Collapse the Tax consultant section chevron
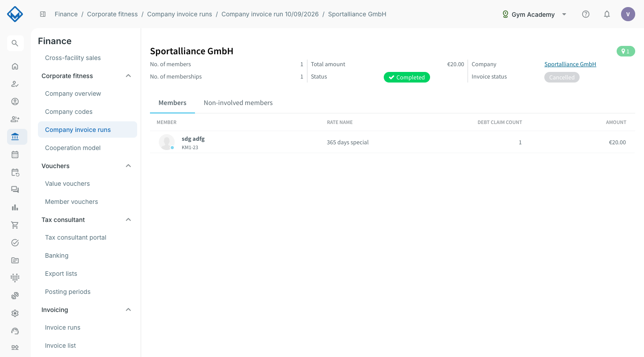This screenshot has height=357, width=644. (128, 220)
